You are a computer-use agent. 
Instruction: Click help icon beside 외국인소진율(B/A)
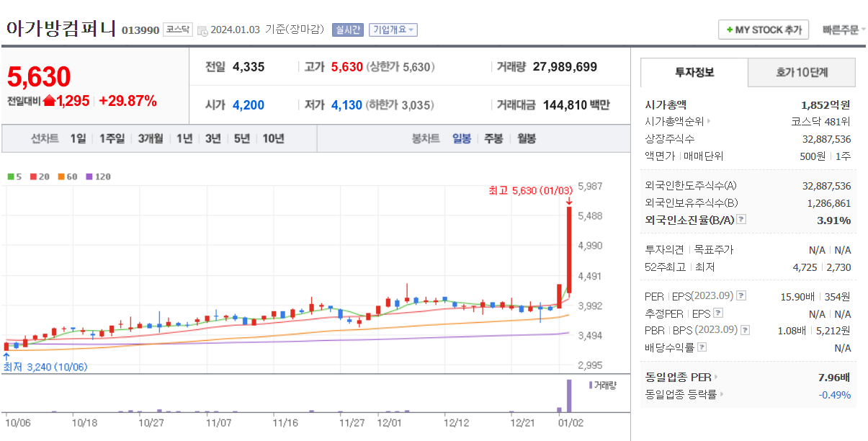741,220
